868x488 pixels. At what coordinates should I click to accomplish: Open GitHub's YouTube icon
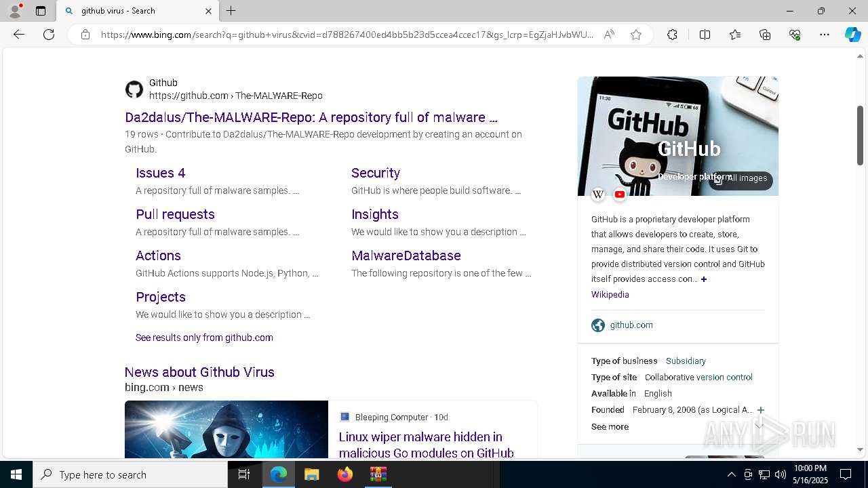620,195
